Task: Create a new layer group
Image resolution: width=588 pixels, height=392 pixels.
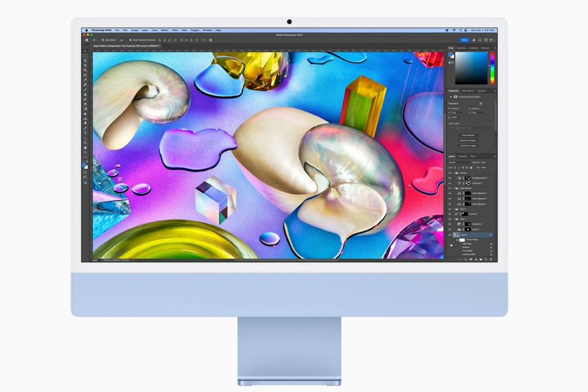Action: [x=481, y=259]
